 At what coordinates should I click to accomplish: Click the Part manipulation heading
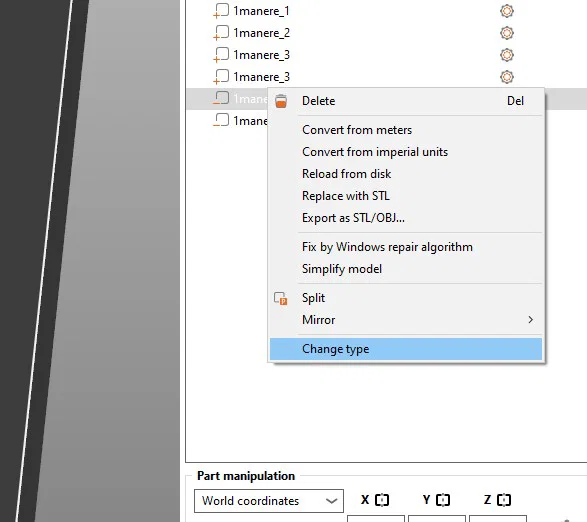click(246, 476)
